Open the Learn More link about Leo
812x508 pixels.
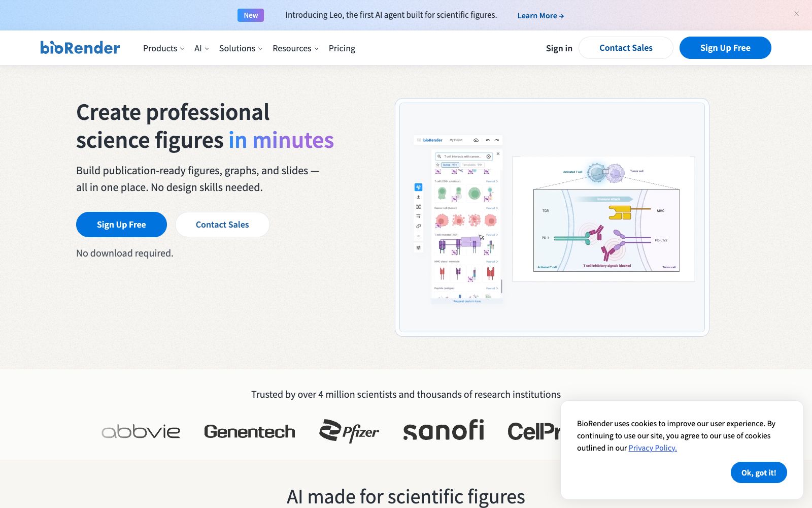pos(540,16)
